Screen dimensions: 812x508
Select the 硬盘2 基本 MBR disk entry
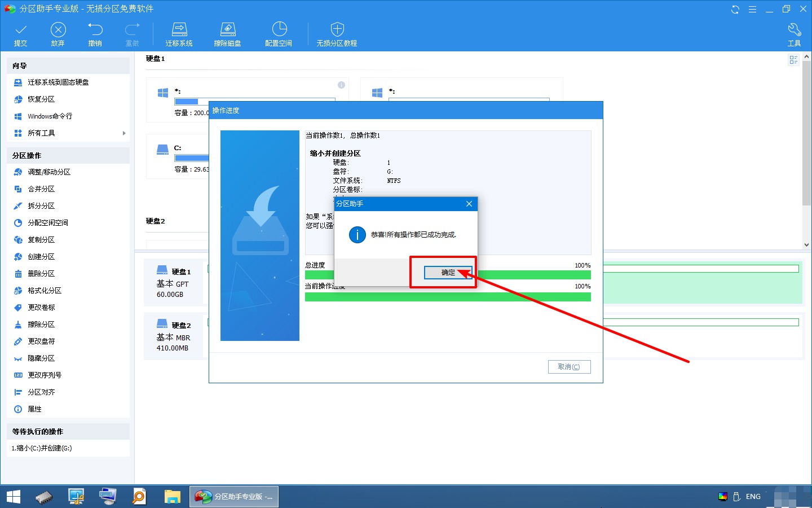(174, 336)
